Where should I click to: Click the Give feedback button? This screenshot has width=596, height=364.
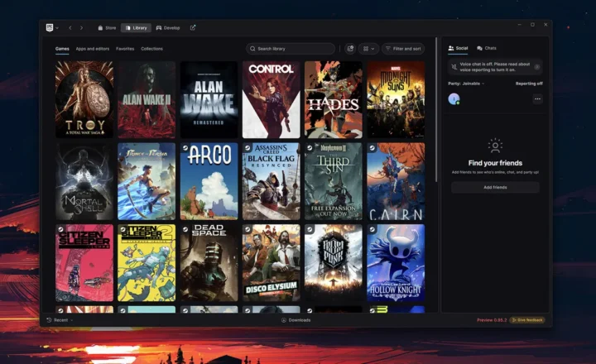(x=527, y=320)
